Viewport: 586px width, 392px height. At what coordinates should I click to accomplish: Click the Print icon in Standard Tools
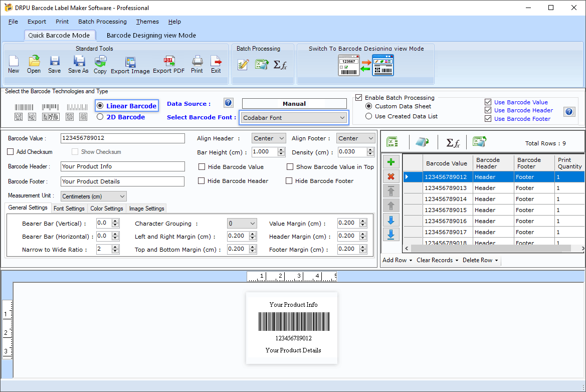click(x=197, y=64)
